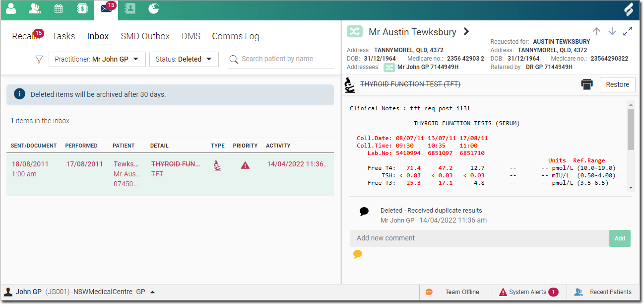Print the thyroid function test result
Viewport: 644px width, 305px height.
tap(587, 84)
